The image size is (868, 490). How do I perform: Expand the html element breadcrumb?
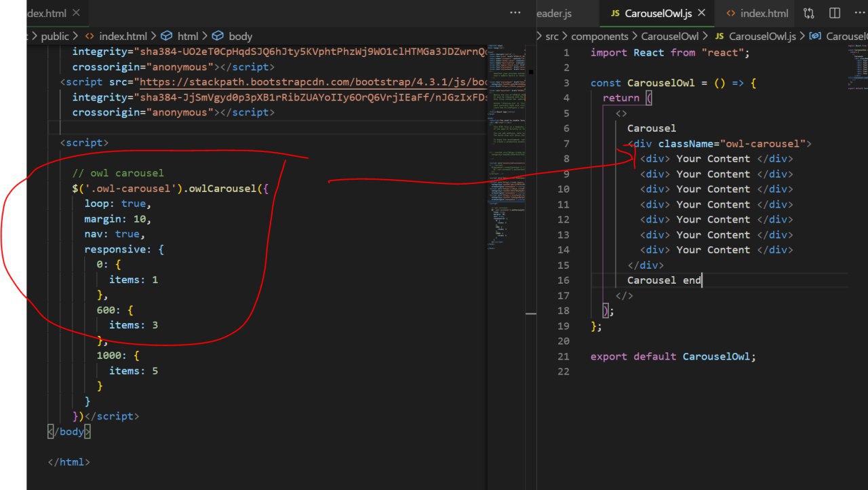[x=187, y=36]
